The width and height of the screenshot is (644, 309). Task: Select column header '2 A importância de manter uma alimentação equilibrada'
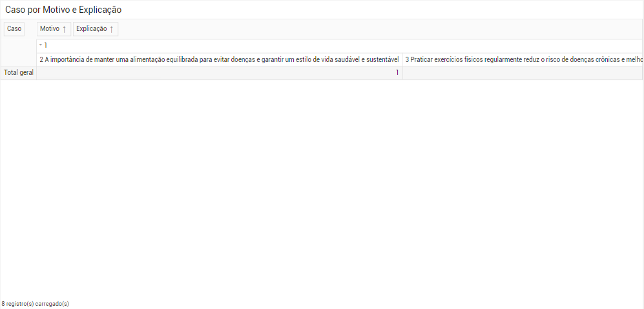click(220, 59)
